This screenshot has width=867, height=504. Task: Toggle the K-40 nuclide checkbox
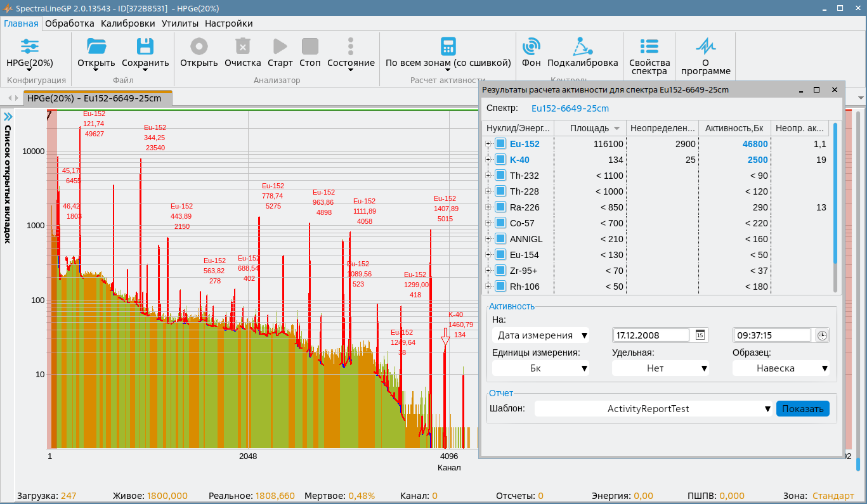click(500, 160)
